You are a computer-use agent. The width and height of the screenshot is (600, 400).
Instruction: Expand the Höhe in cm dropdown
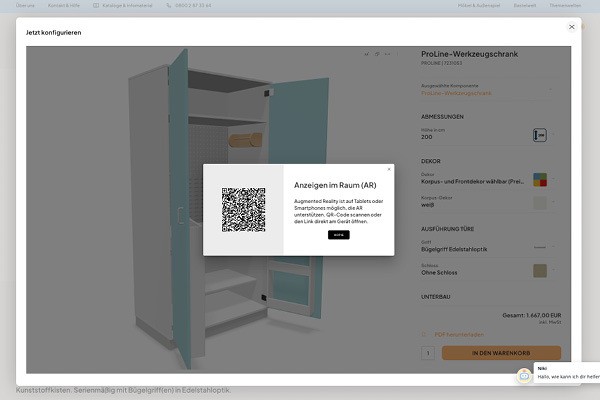tap(553, 135)
